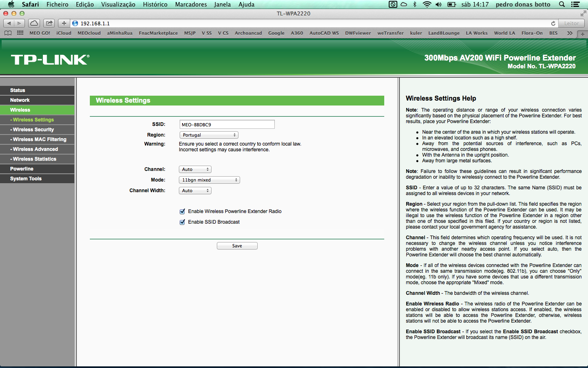
Task: Open the Reading List book icon
Action: pos(8,33)
